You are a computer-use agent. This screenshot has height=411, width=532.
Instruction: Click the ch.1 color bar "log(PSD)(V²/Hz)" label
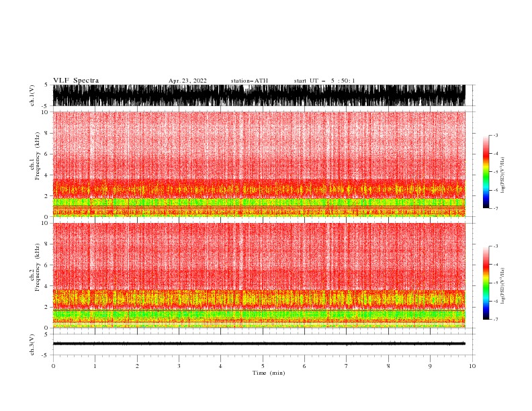point(503,175)
